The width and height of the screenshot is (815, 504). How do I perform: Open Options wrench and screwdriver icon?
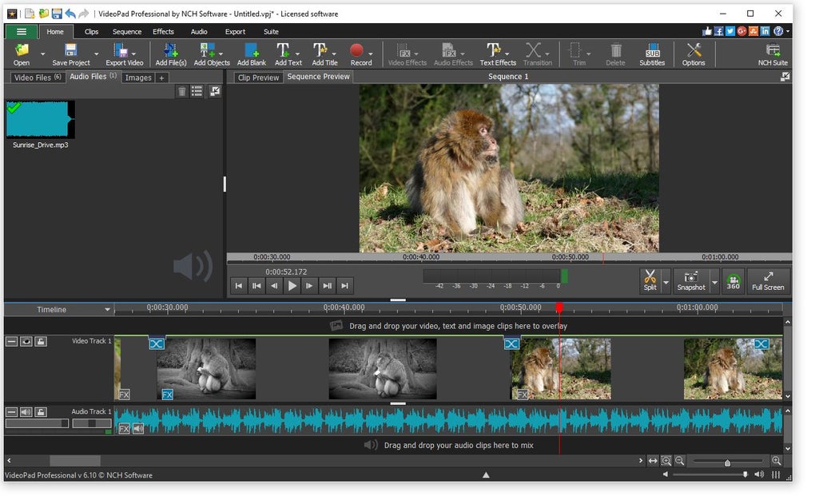[693, 54]
